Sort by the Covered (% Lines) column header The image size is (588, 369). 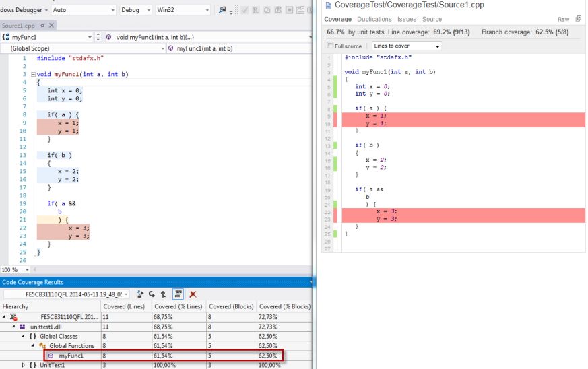tap(178, 306)
